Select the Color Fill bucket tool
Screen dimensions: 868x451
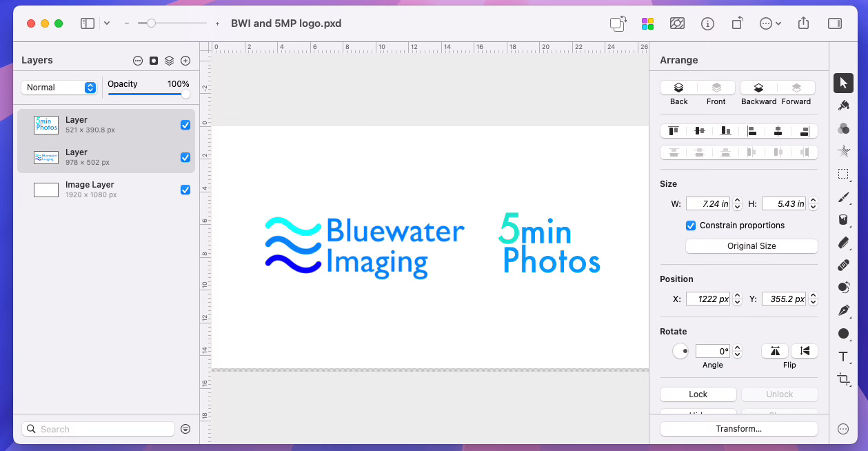pos(843,220)
